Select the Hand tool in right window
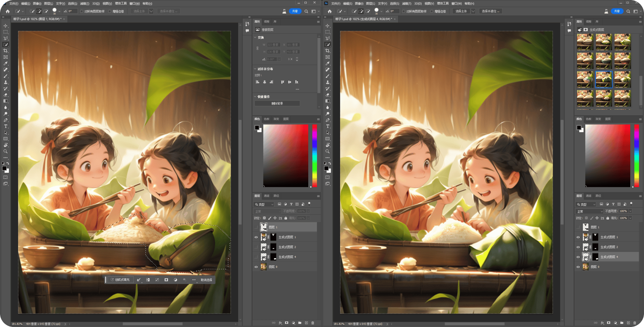This screenshot has height=327, width=644. pos(327,145)
